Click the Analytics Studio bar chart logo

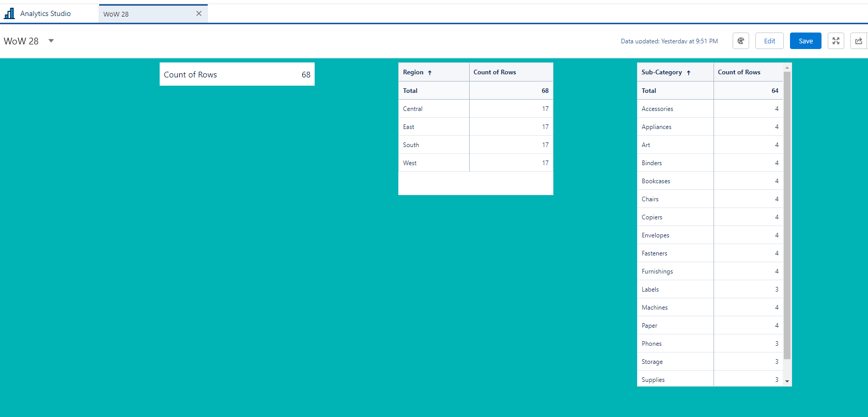pyautogui.click(x=9, y=13)
